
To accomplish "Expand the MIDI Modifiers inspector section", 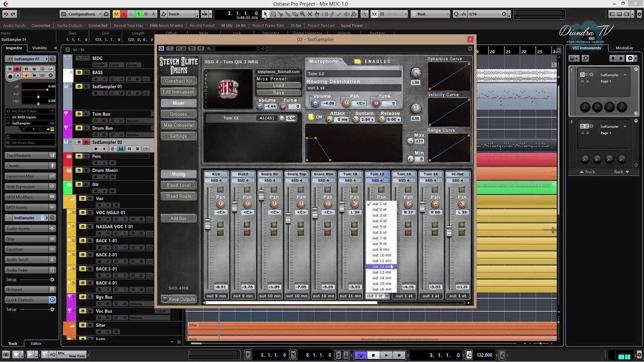I will point(29,197).
